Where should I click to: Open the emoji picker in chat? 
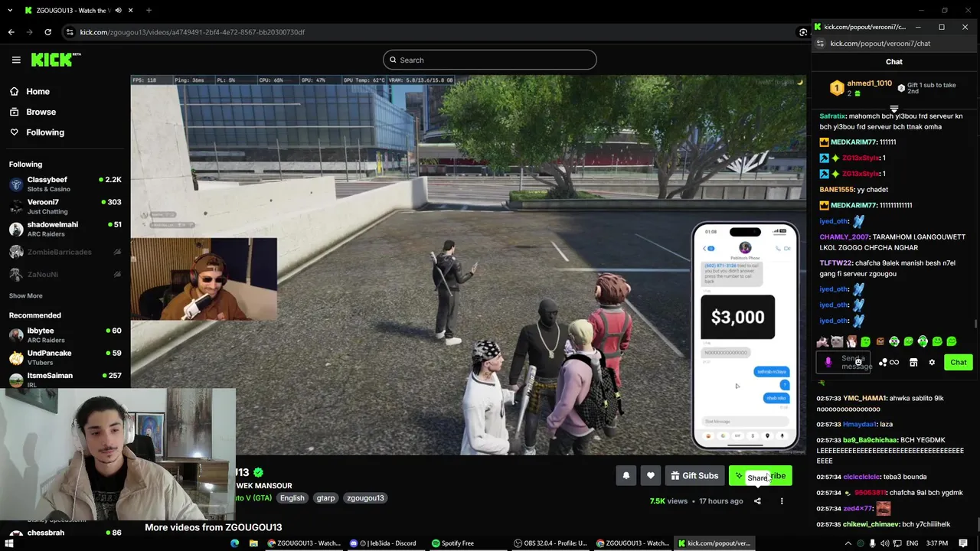[x=858, y=362]
